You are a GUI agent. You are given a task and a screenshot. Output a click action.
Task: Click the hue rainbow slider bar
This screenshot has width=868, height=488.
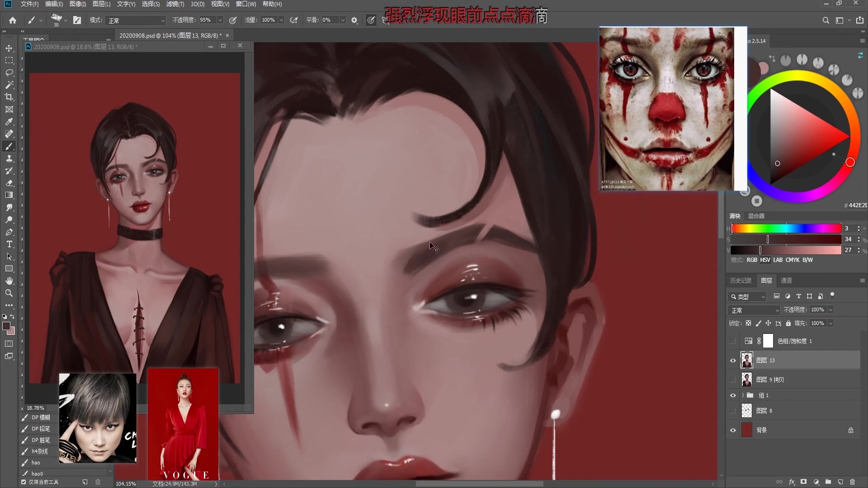786,229
